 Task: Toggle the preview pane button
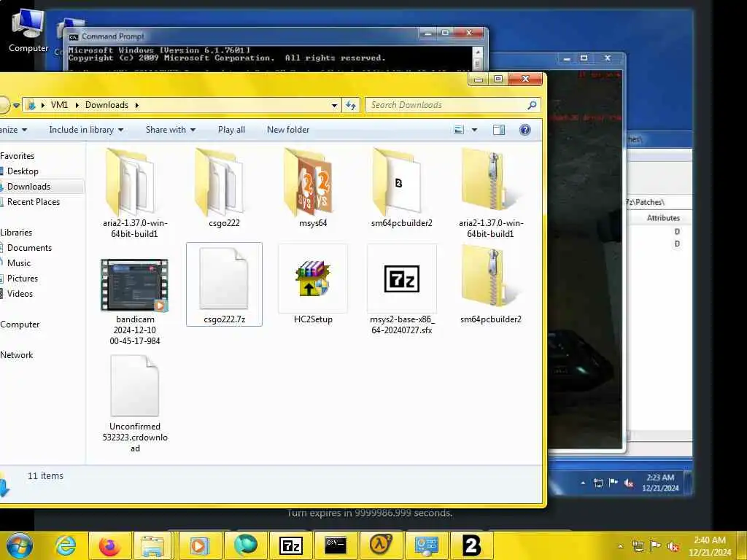499,130
